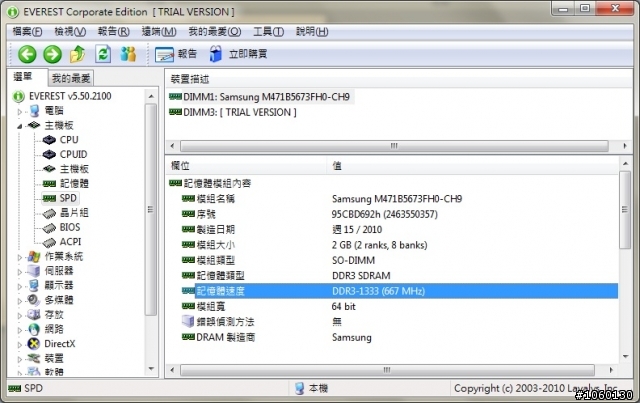This screenshot has height=403, width=640.
Task: Go up one level with the Up icon
Action: click(77, 54)
